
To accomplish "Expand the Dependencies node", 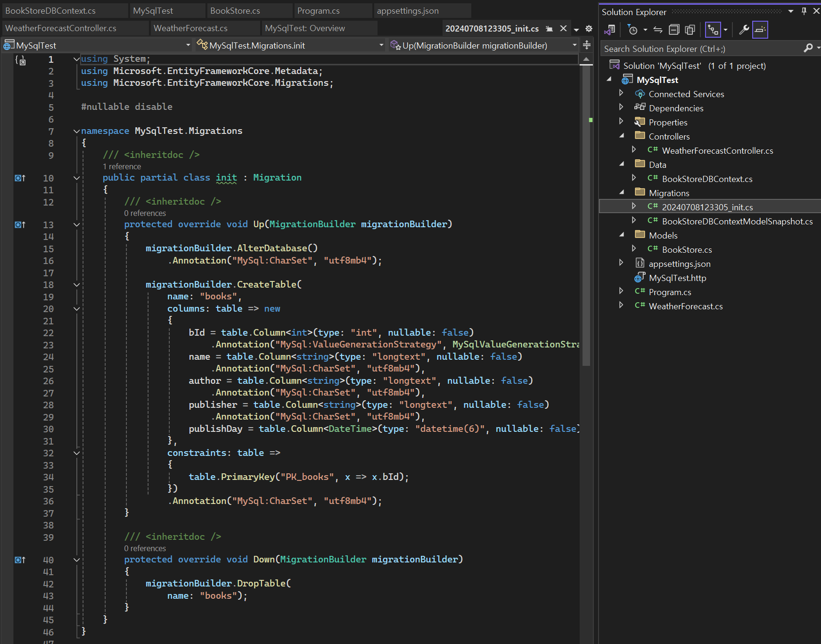I will [621, 107].
